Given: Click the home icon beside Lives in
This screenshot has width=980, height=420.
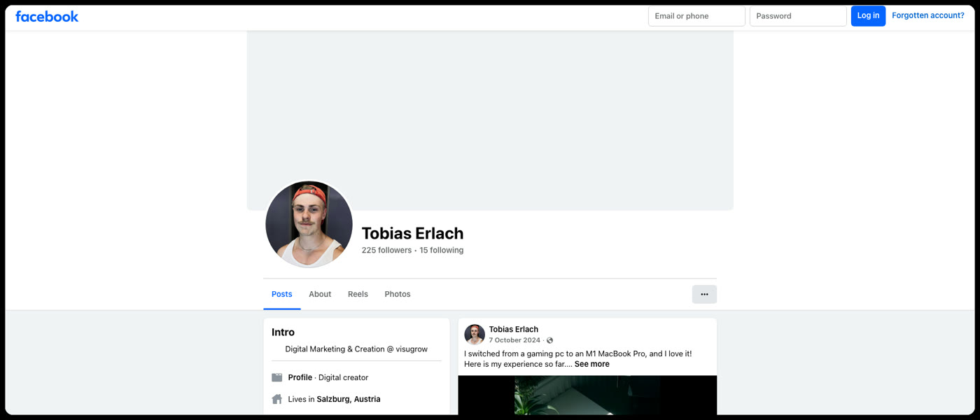Looking at the screenshot, I should (277, 399).
